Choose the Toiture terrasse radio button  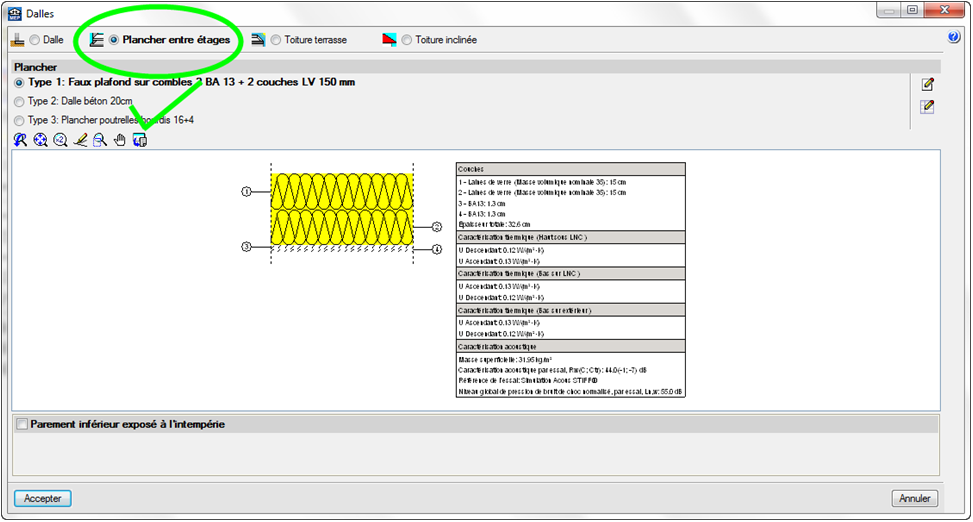(276, 40)
